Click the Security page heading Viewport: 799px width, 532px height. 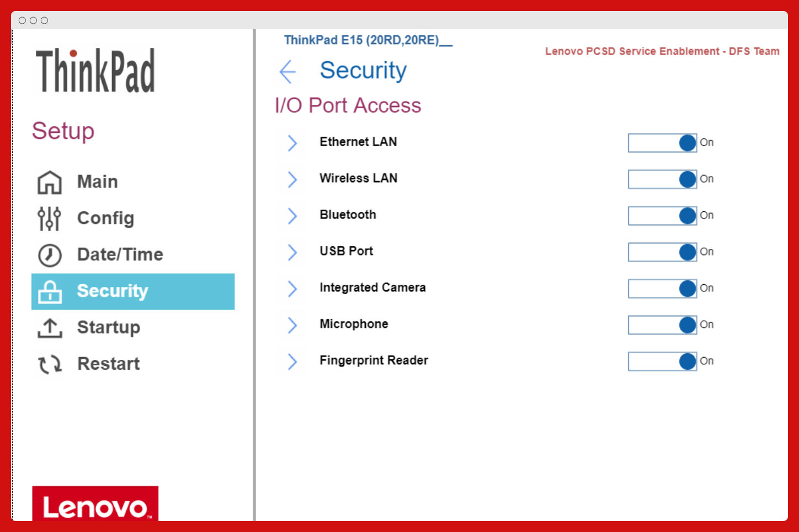pos(363,71)
